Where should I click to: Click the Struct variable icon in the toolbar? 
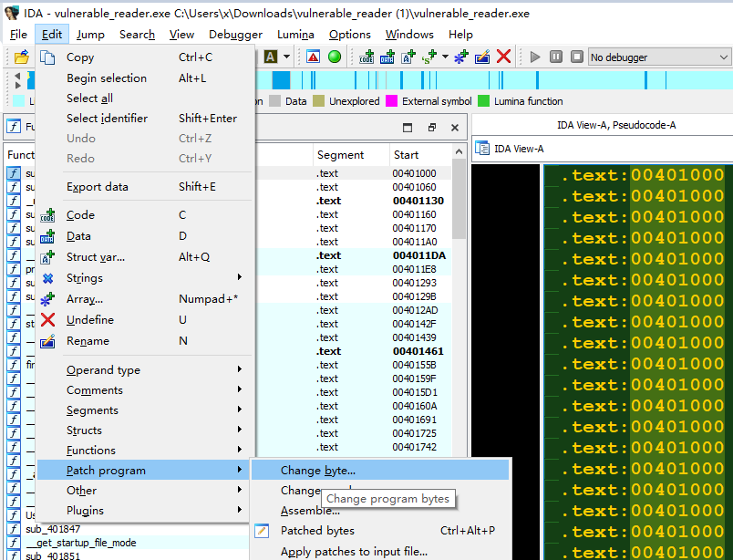point(408,57)
